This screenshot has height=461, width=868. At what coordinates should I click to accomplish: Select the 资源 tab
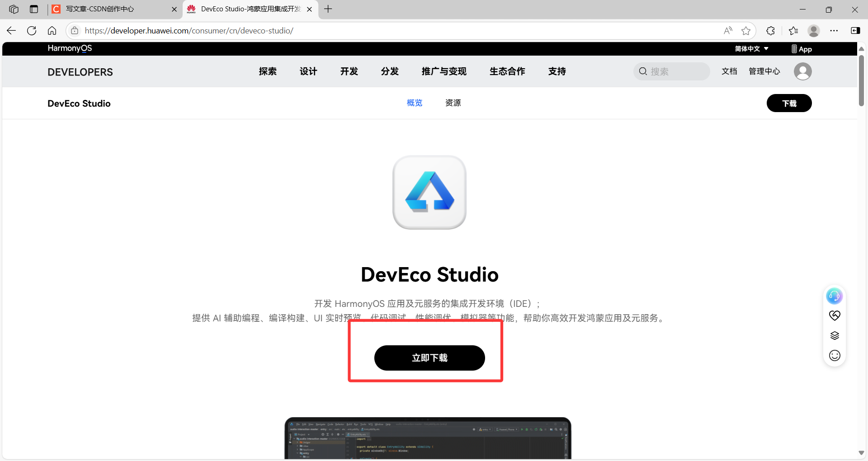coord(453,103)
